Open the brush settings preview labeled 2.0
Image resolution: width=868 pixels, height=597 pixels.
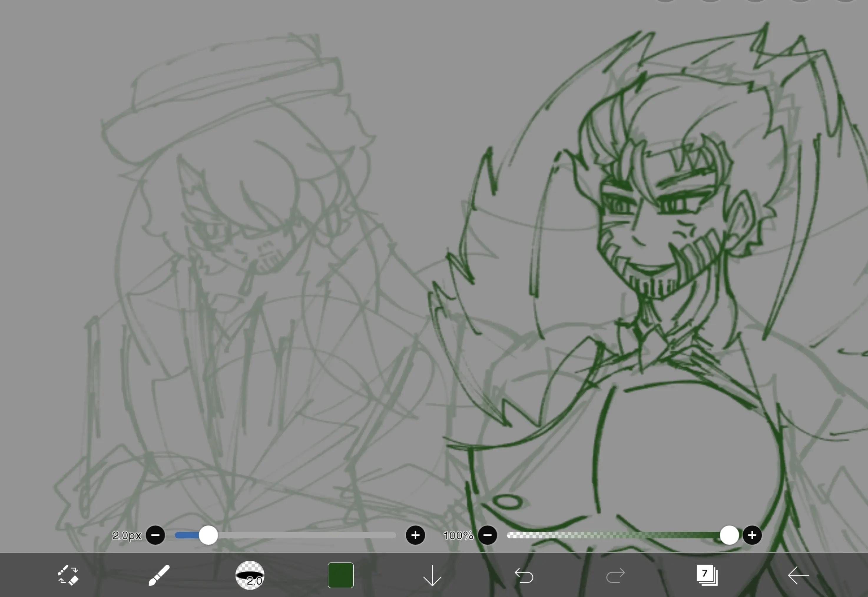point(250,575)
